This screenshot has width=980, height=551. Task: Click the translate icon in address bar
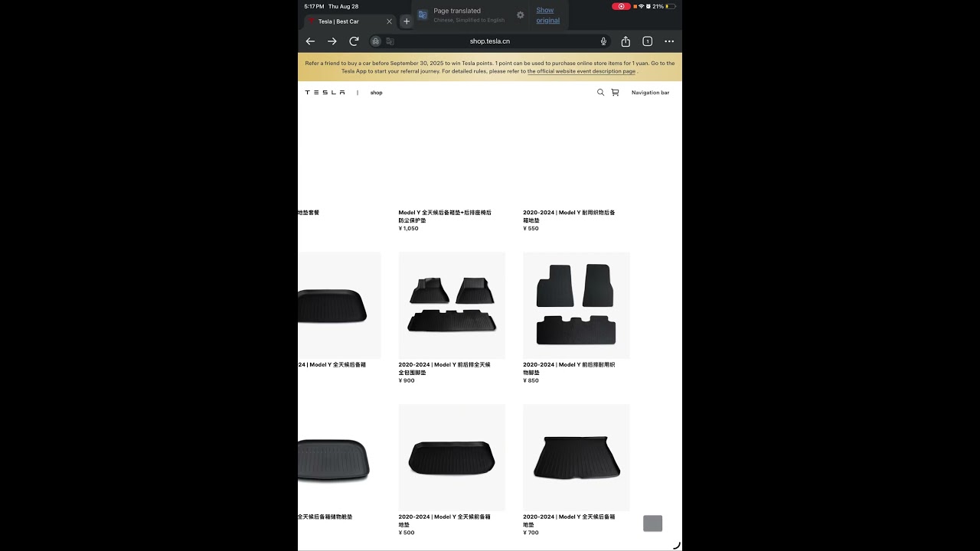[390, 41]
